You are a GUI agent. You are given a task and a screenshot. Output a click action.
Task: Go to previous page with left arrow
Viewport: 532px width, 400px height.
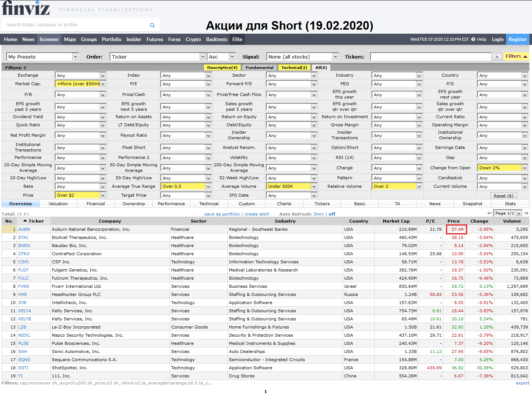coord(489,213)
